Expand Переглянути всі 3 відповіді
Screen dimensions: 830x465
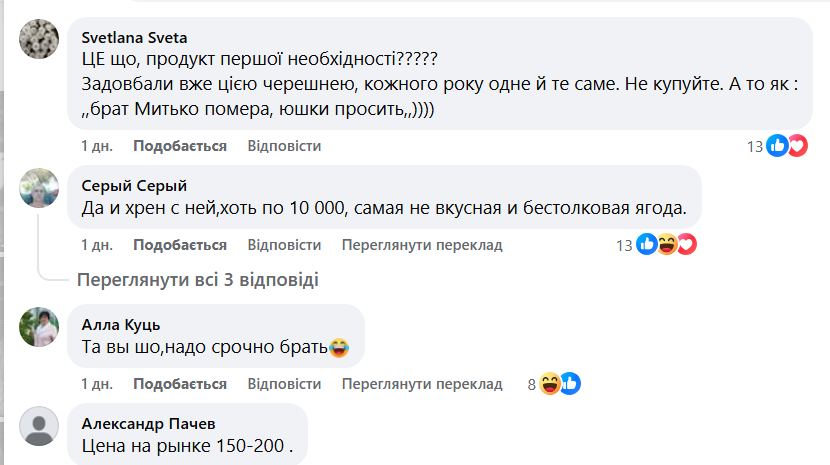[x=198, y=280]
